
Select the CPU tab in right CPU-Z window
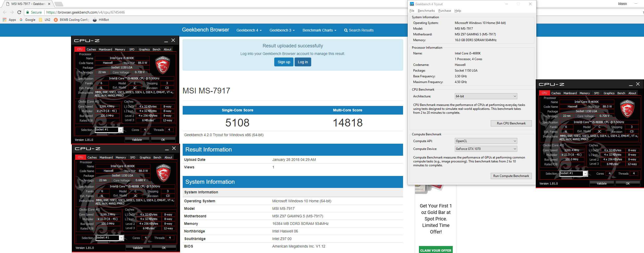pos(544,93)
